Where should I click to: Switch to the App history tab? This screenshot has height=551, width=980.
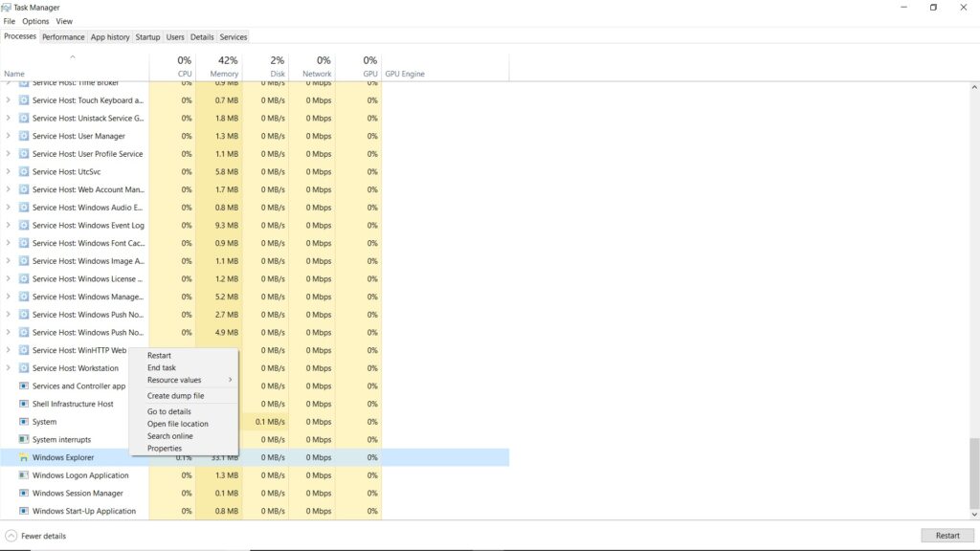pyautogui.click(x=110, y=37)
